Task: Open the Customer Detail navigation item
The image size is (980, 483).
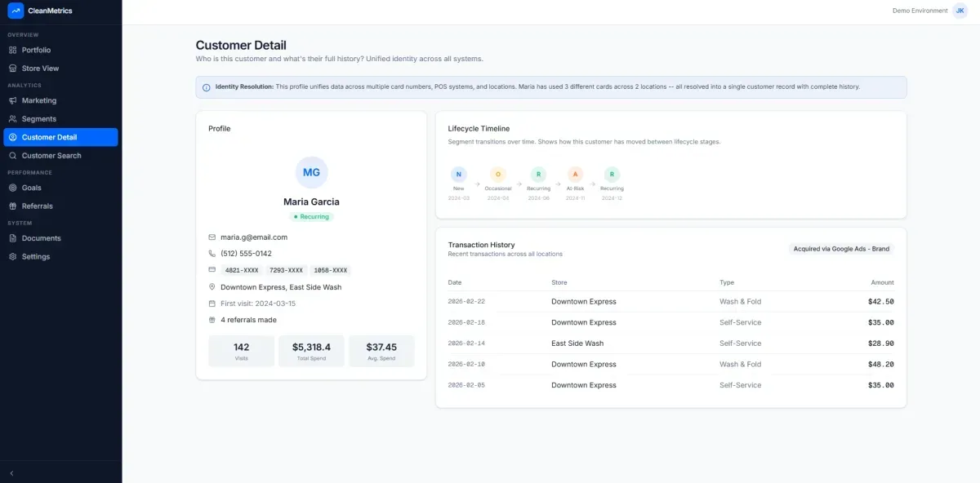Action: tap(49, 136)
